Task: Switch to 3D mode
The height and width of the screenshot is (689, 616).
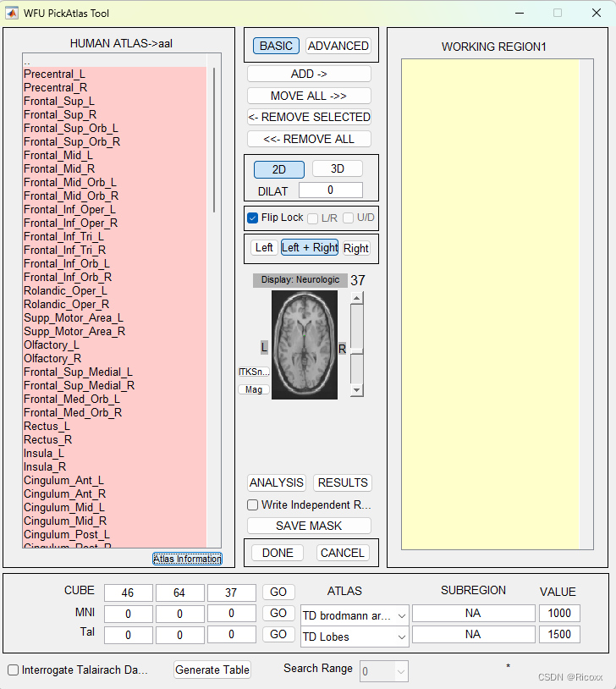Action: point(338,168)
